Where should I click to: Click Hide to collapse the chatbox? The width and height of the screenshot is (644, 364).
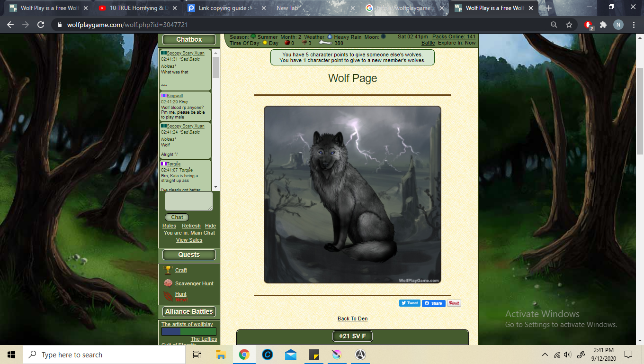[x=210, y=226]
